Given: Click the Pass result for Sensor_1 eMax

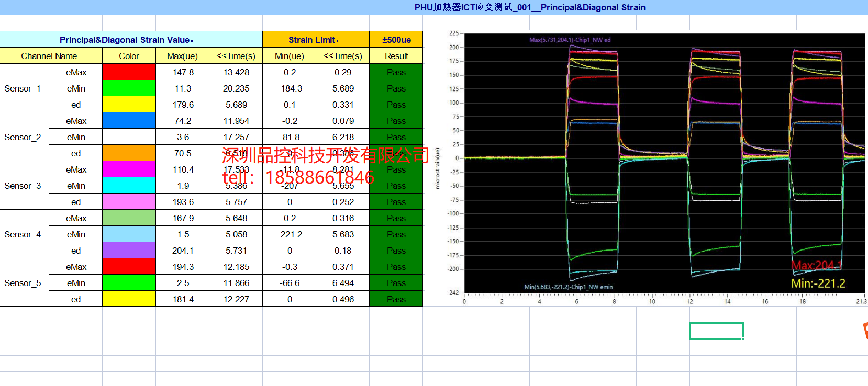Looking at the screenshot, I should coord(396,72).
